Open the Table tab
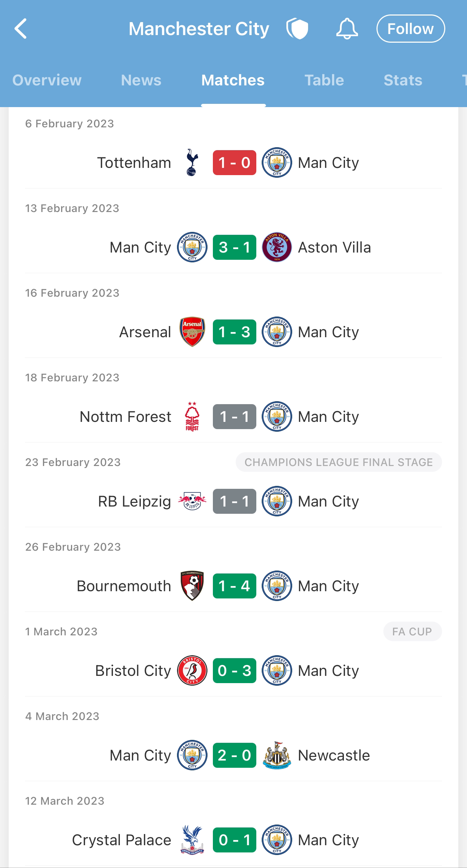The image size is (467, 868). click(324, 80)
